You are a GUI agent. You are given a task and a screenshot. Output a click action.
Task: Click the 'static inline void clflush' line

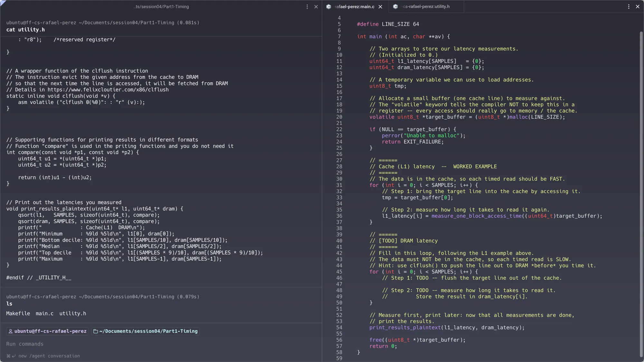[61, 96]
